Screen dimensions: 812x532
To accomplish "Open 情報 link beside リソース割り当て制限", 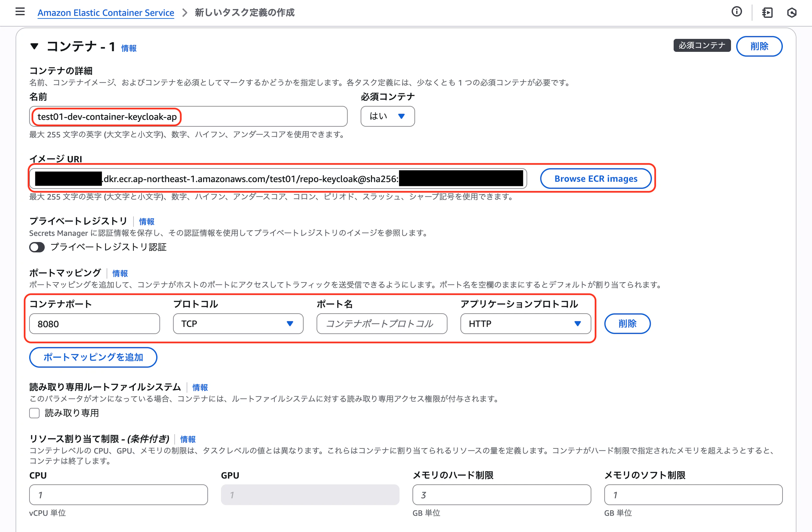I will coord(188,439).
